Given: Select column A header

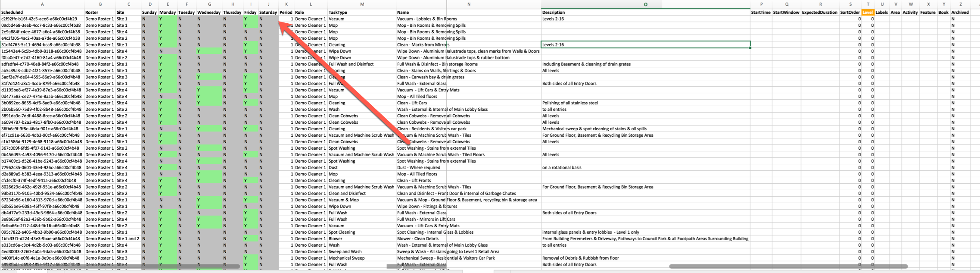Looking at the screenshot, I should pyautogui.click(x=42, y=4).
